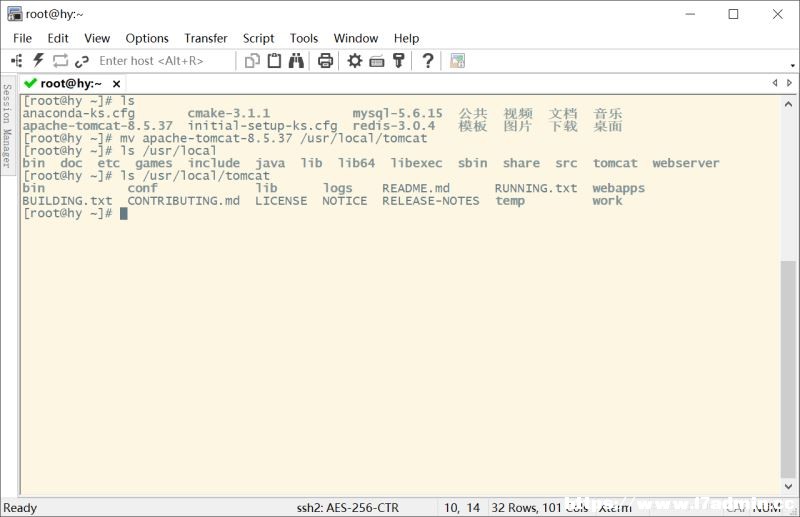Click cmake-3.1.1 in terminal output

coord(229,113)
